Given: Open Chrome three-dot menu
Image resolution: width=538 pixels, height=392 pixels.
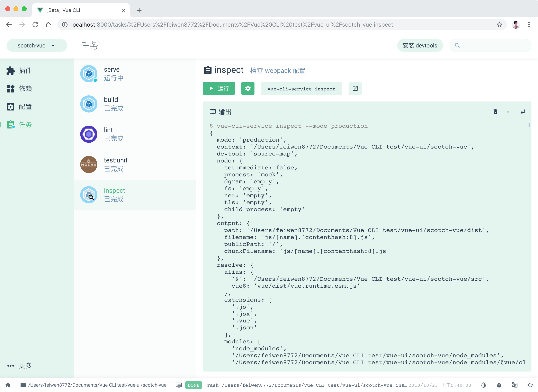Looking at the screenshot, I should pyautogui.click(x=529, y=24).
